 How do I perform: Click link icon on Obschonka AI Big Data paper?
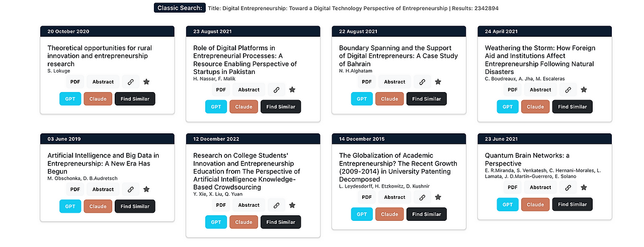131,190
